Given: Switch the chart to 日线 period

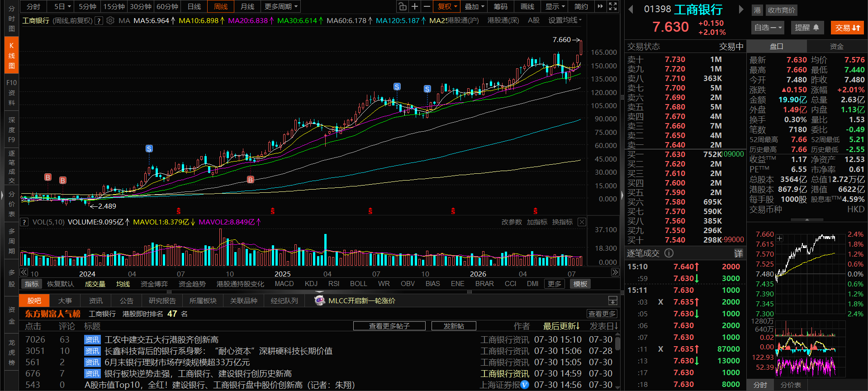Looking at the screenshot, I should (x=194, y=6).
